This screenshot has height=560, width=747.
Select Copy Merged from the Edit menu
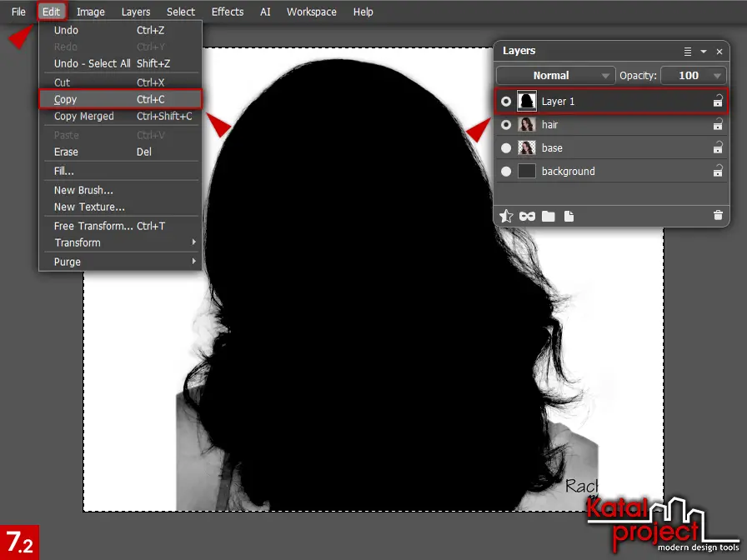[82, 117]
